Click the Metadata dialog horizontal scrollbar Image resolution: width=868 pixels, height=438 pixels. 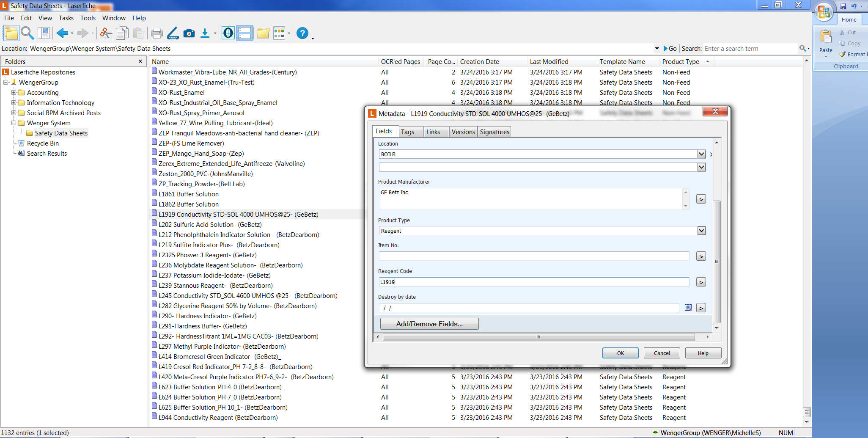pyautogui.click(x=538, y=337)
